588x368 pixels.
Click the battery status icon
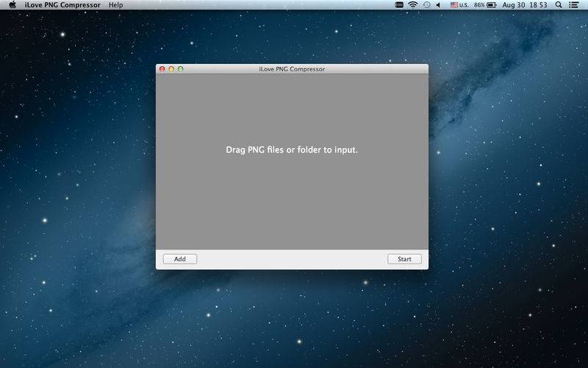point(492,5)
